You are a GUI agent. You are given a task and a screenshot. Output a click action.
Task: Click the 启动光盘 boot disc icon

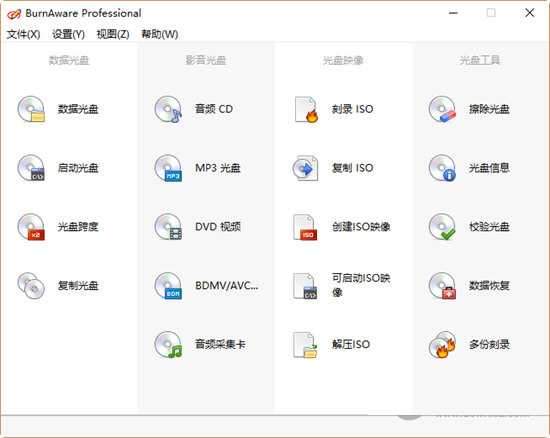pos(31,168)
